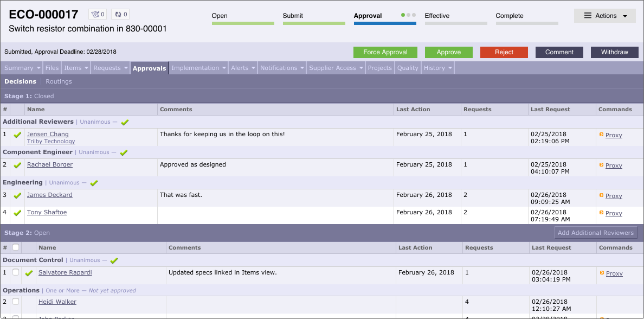Open Jensen Chang's profile link
The height and width of the screenshot is (319, 644).
point(48,134)
